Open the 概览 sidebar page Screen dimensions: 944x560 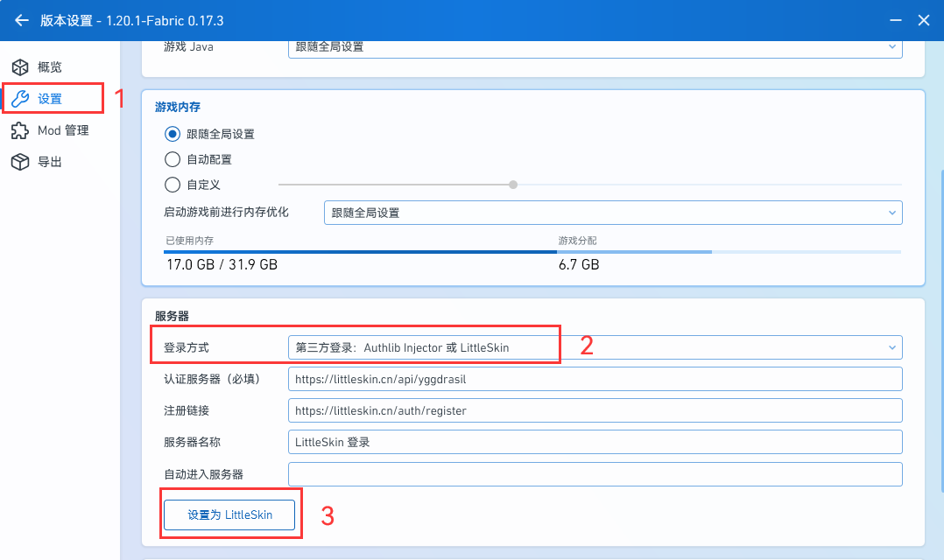tap(50, 67)
